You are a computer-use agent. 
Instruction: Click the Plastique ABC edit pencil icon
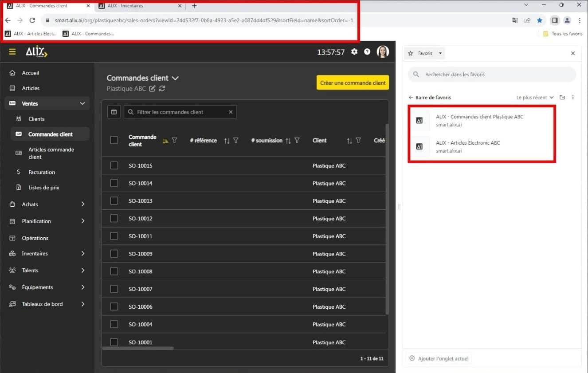point(151,89)
